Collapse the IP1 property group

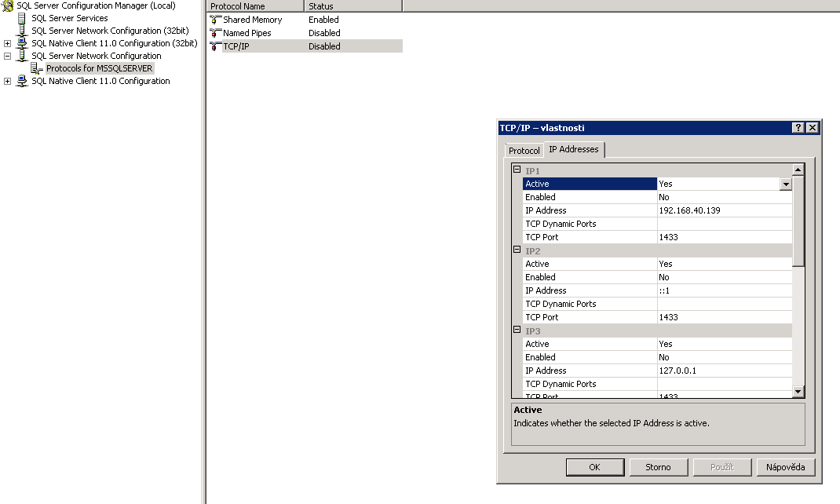click(517, 170)
